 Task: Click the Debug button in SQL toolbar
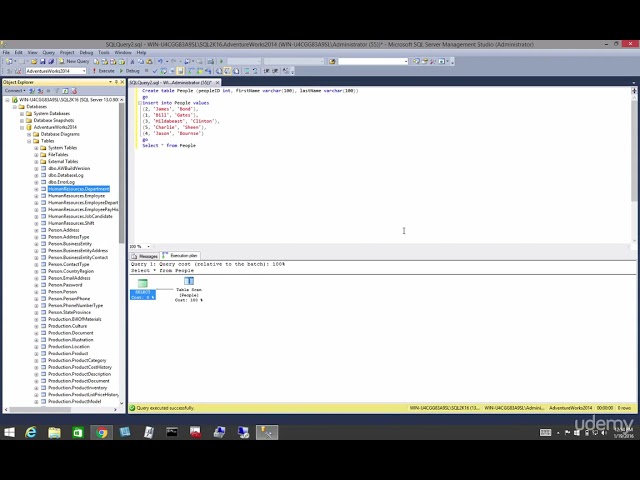point(129,71)
